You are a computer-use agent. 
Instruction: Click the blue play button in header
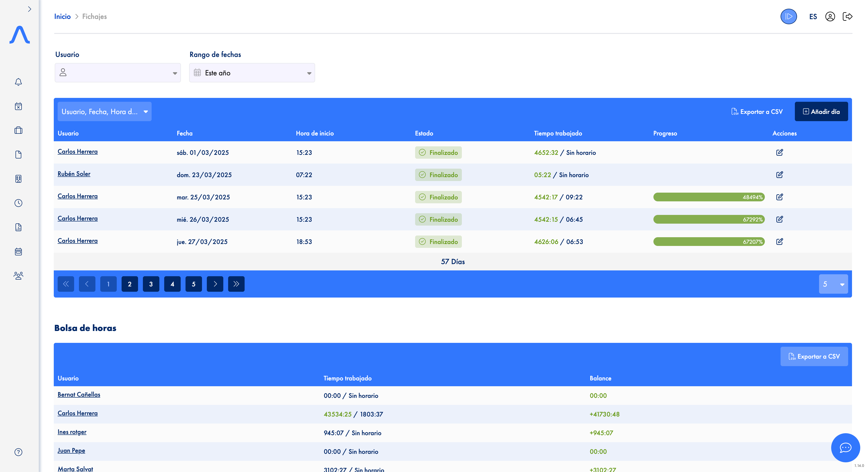[789, 16]
